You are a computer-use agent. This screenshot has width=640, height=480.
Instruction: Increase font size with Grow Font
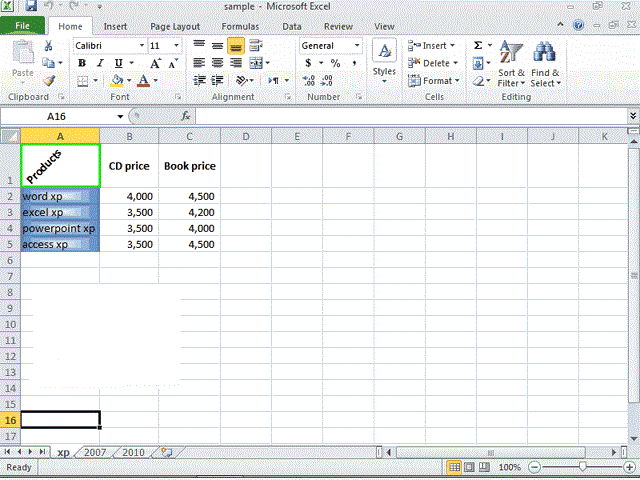[156, 63]
